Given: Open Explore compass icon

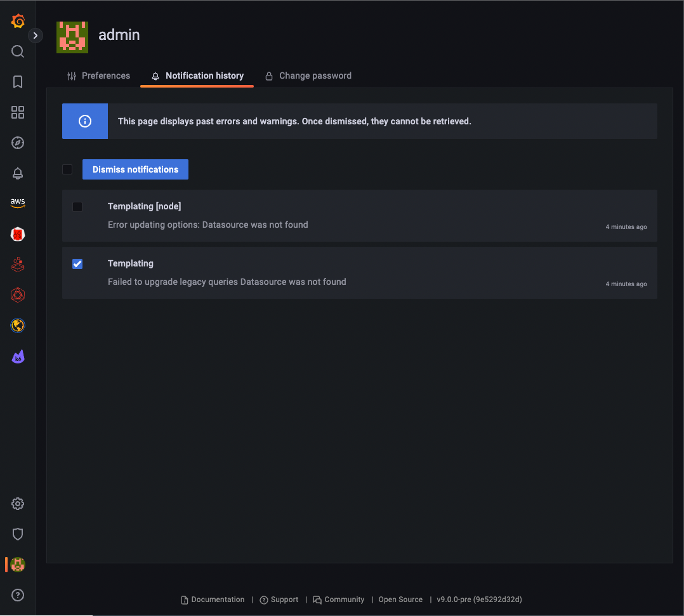Looking at the screenshot, I should (x=18, y=143).
